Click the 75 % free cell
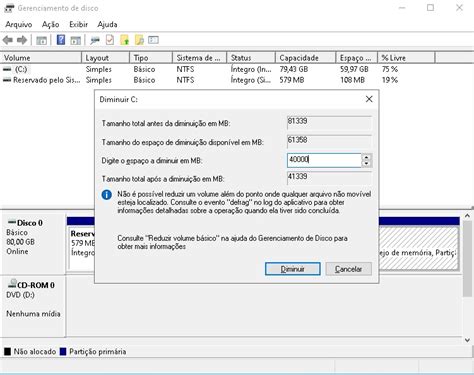The image size is (474, 375). 390,69
